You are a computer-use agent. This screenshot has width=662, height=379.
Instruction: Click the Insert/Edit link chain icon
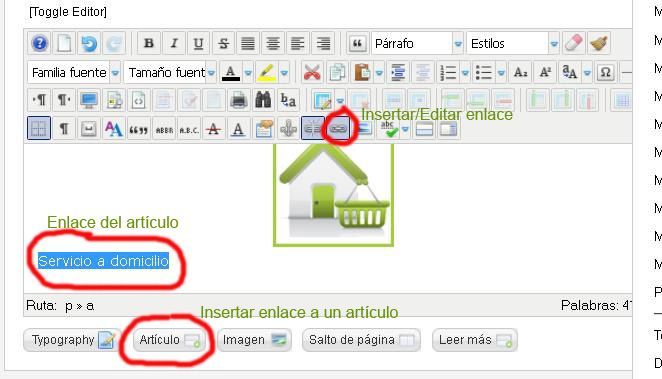[x=338, y=128]
